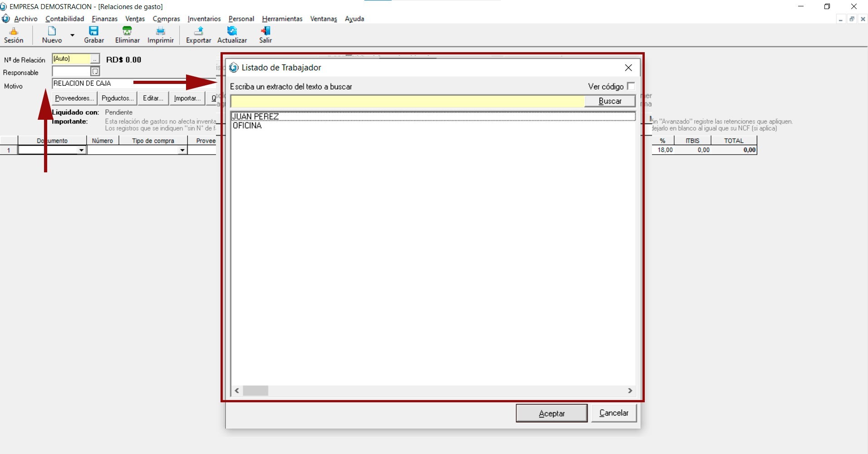Enable the Ver código checkbox

coord(630,86)
